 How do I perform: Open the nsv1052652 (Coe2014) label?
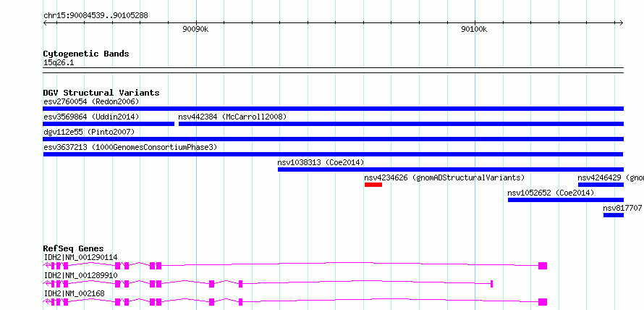tap(551, 193)
